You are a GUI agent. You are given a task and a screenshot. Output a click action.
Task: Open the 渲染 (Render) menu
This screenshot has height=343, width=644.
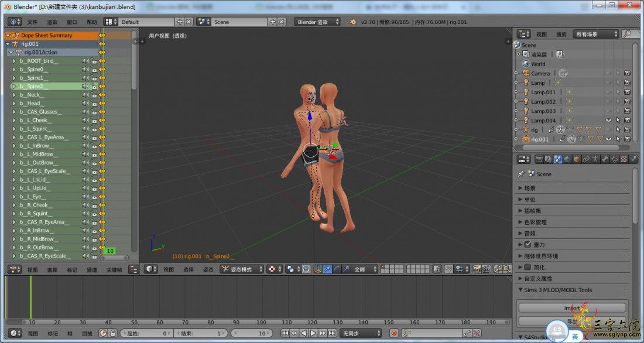click(x=52, y=22)
